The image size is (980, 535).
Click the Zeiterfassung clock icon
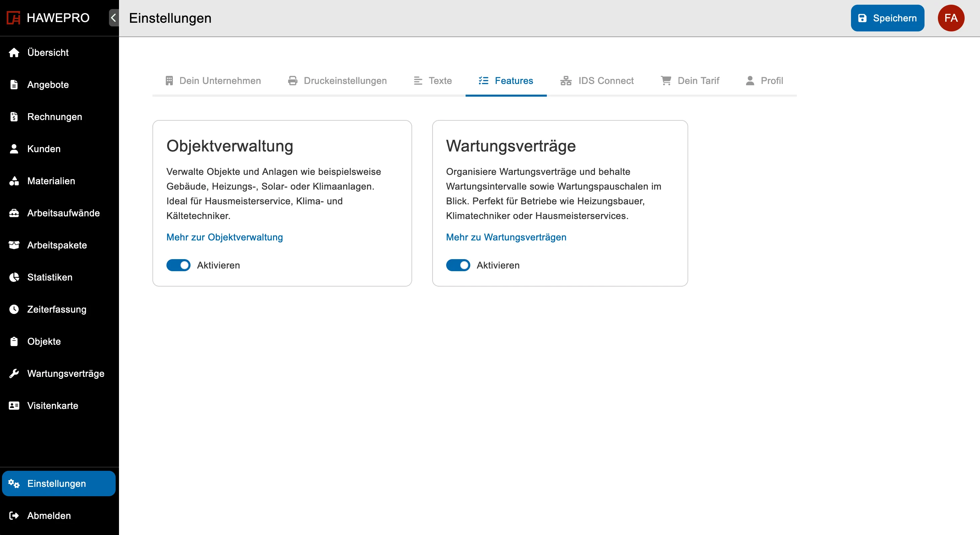[x=14, y=309]
